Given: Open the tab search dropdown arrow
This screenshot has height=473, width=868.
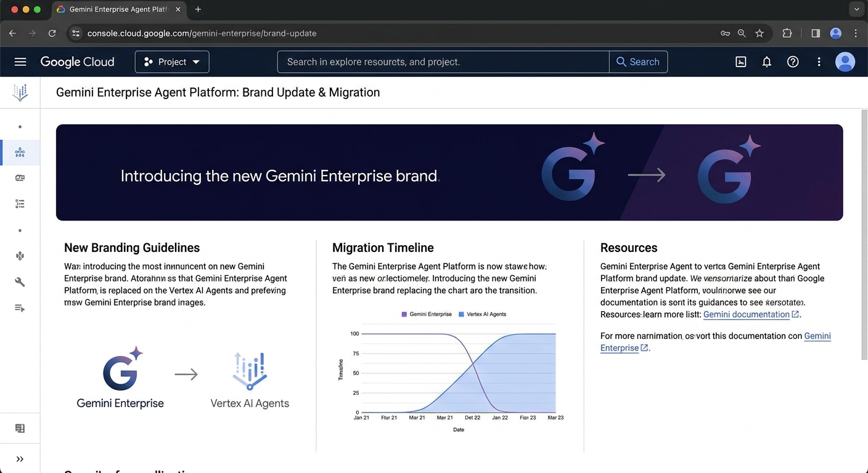Looking at the screenshot, I should (856, 9).
